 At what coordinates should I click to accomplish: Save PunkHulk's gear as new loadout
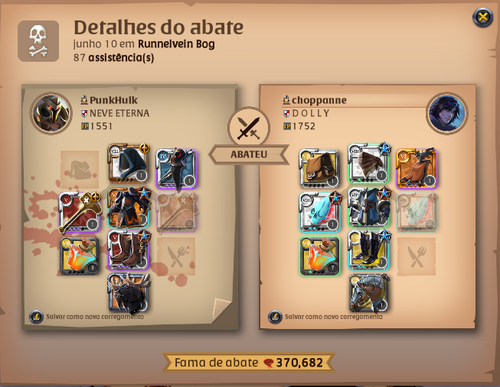(x=87, y=316)
